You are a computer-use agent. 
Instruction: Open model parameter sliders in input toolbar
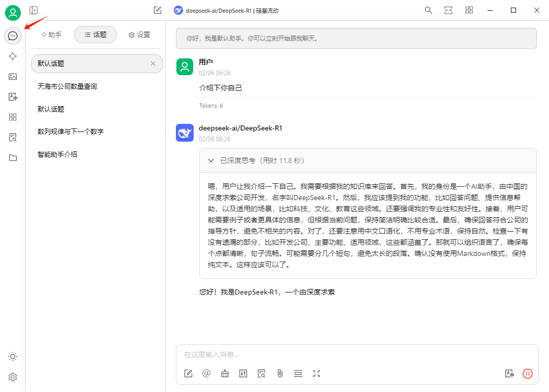pos(243,373)
